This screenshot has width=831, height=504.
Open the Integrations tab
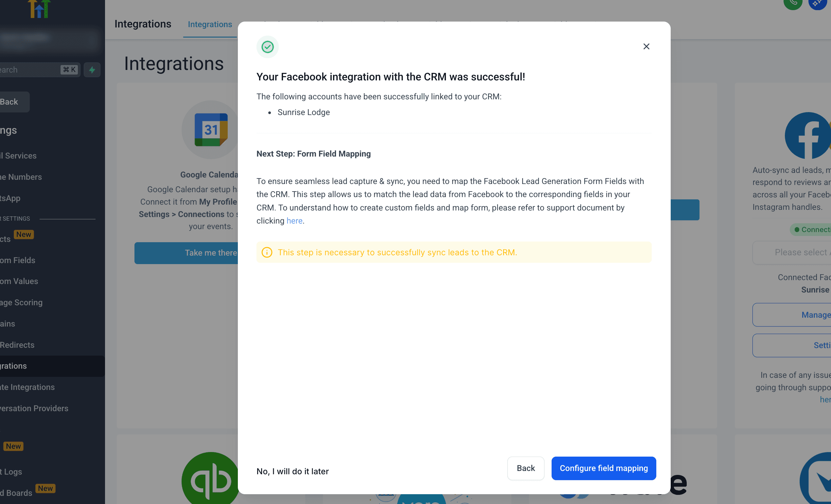210,24
